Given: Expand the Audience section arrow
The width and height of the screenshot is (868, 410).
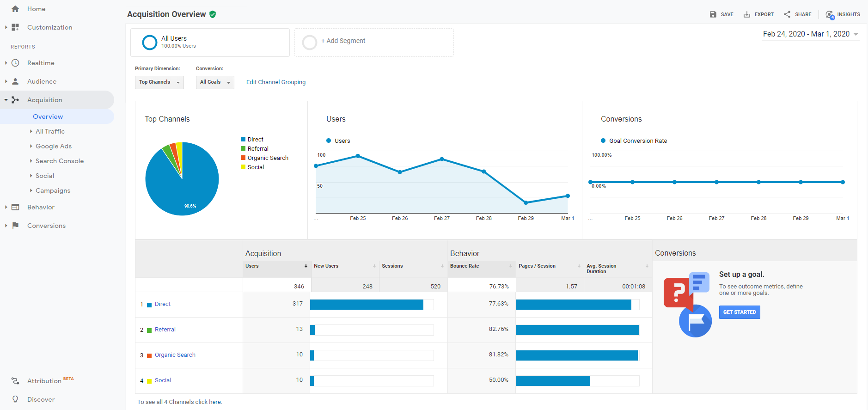Looking at the screenshot, I should point(6,81).
